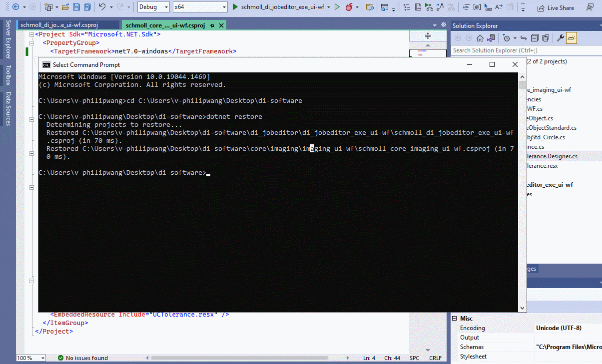
Task: Click the SPC indentation indicator
Action: point(415,359)
